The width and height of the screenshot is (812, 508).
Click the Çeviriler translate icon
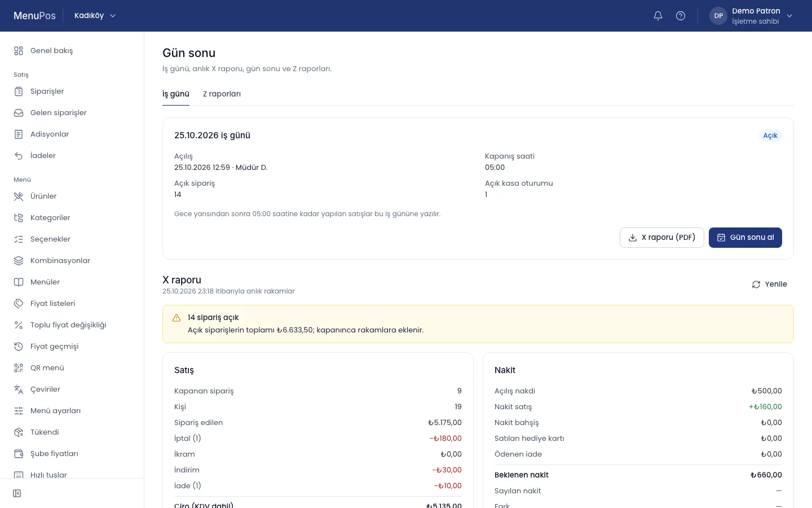point(19,389)
